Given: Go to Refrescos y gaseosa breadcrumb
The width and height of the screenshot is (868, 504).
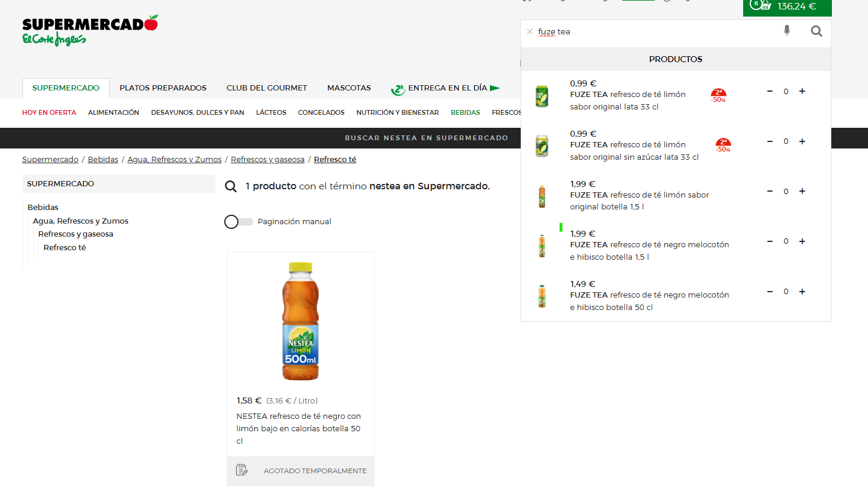Looking at the screenshot, I should tap(267, 160).
